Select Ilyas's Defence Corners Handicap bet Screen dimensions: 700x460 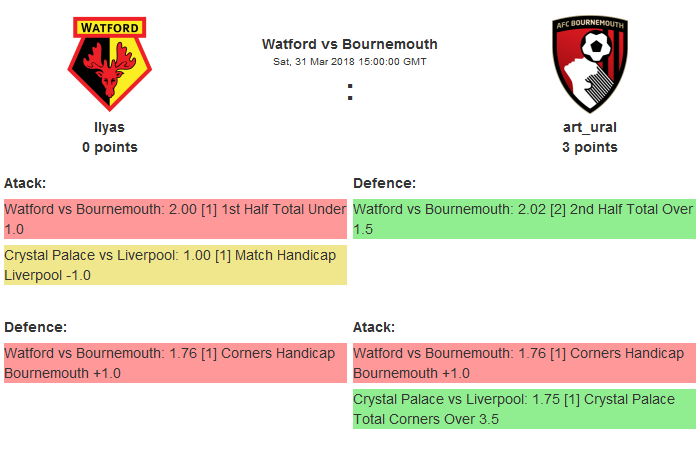point(175,363)
